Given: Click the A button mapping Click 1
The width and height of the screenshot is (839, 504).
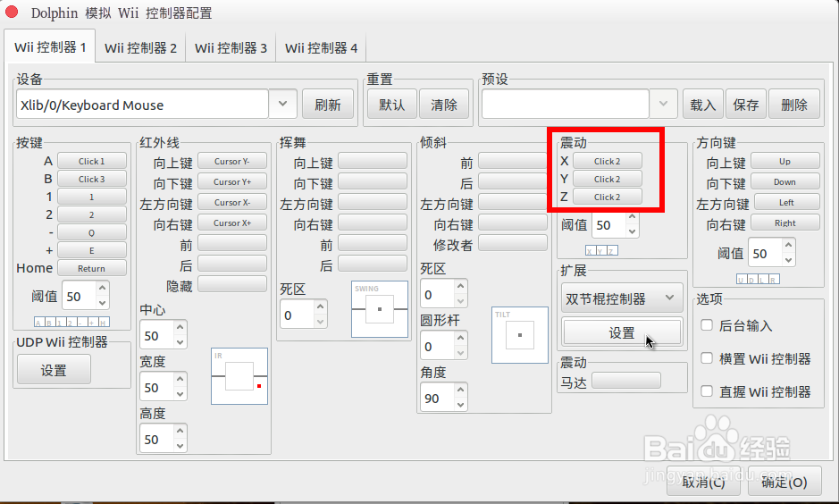Looking at the screenshot, I should (91, 161).
